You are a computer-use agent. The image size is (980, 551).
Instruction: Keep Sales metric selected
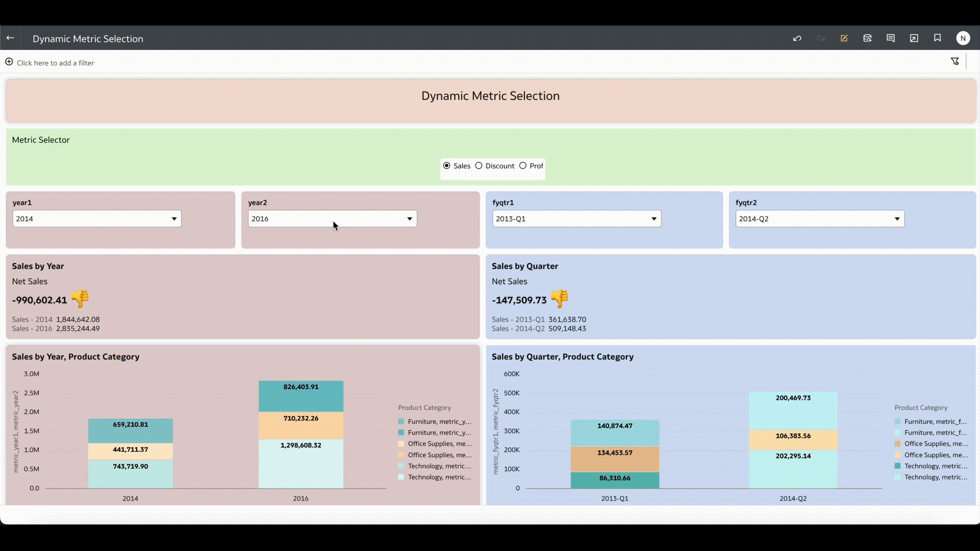tap(447, 165)
